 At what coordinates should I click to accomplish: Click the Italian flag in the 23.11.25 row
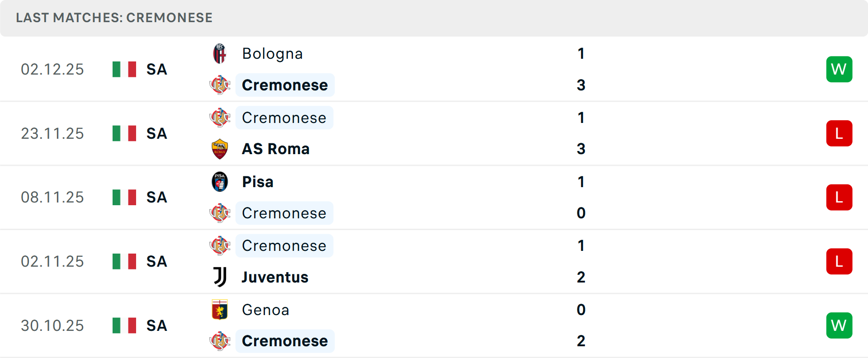point(124,133)
